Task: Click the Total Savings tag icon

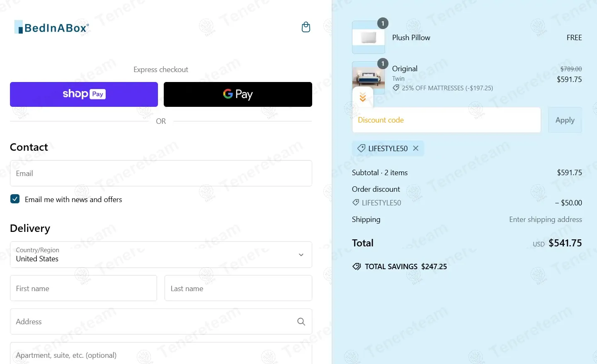Action: pyautogui.click(x=357, y=267)
